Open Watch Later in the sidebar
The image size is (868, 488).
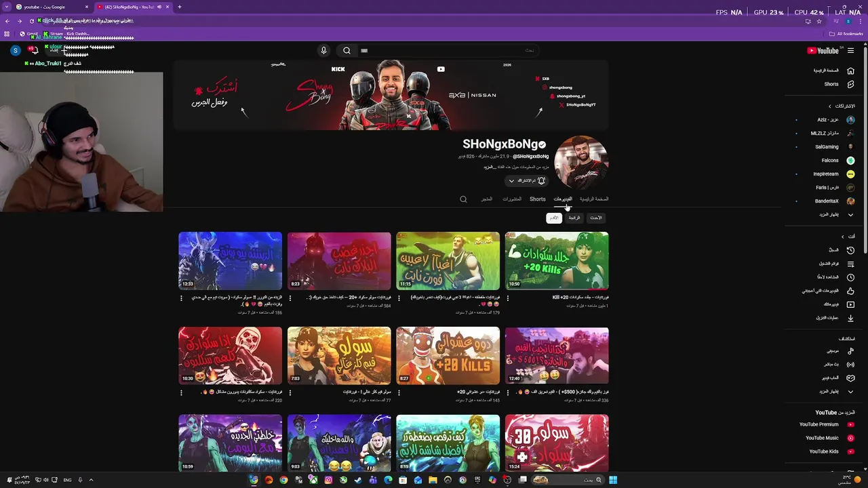[x=833, y=277]
